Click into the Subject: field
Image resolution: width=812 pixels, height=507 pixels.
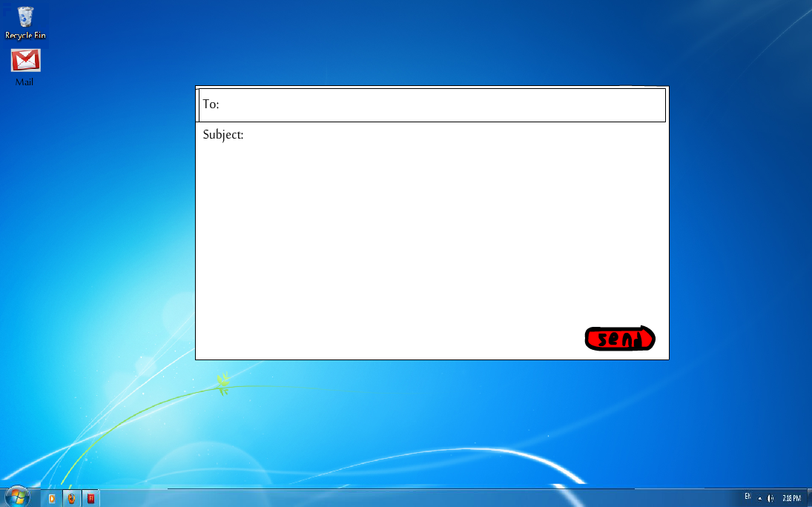click(x=432, y=135)
